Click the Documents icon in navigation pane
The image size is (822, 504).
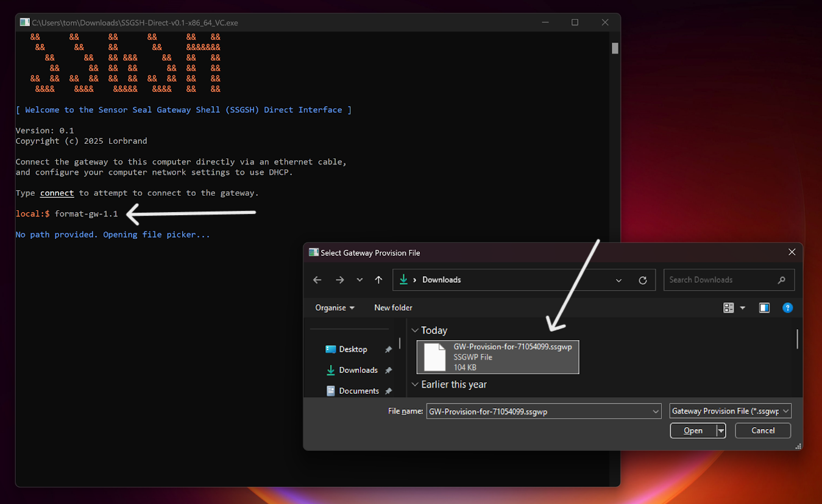click(331, 391)
